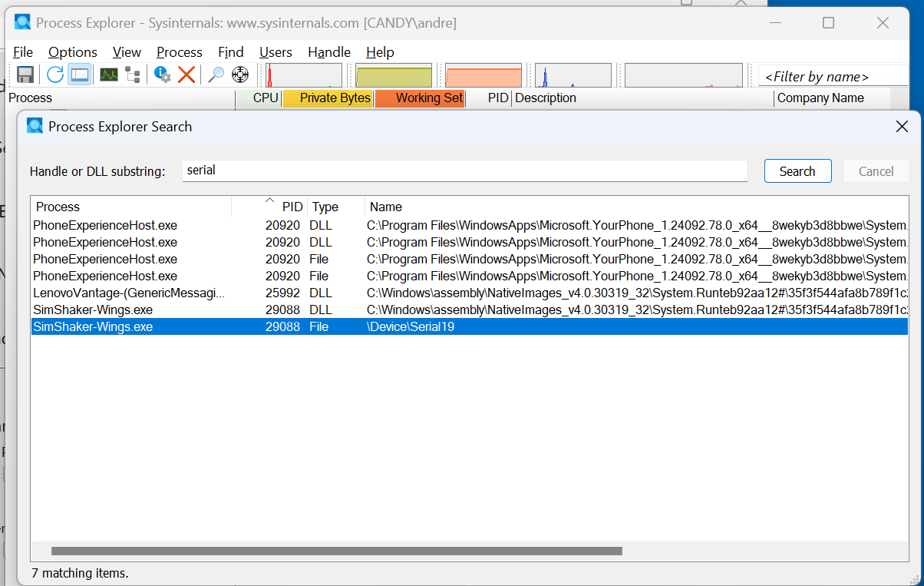The width and height of the screenshot is (924, 586).
Task: Click the crosshair Find Window's Process icon
Action: 240,74
